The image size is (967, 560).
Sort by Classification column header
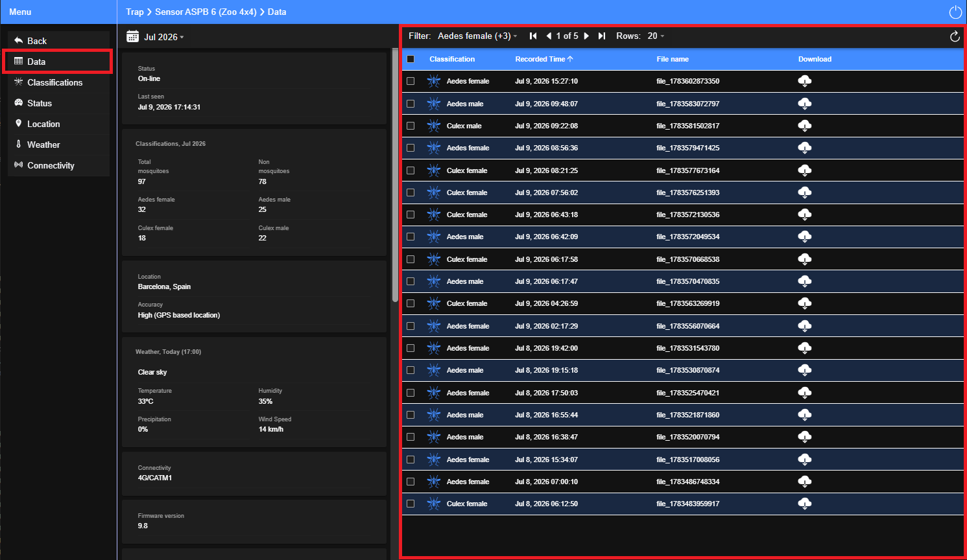pos(452,59)
